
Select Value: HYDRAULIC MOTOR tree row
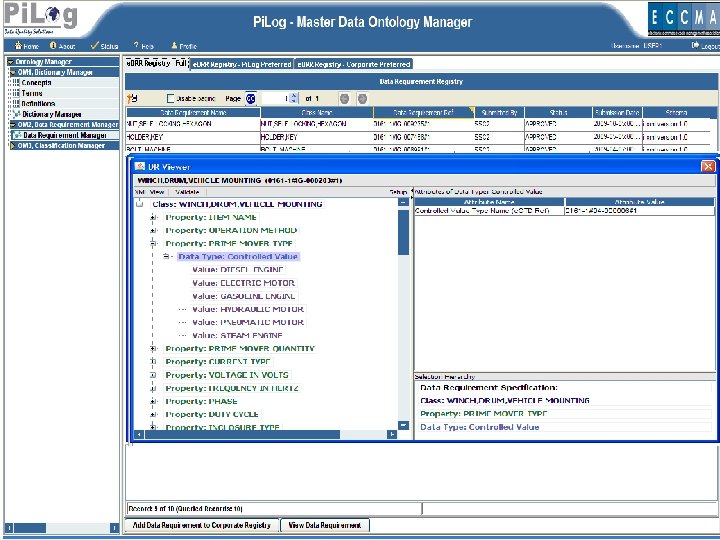248,309
